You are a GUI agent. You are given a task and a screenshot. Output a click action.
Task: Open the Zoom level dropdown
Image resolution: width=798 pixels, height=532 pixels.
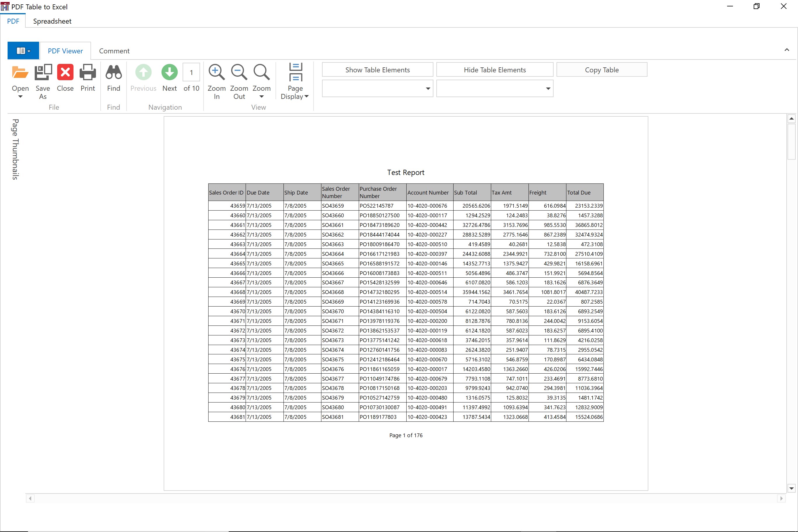click(x=261, y=97)
